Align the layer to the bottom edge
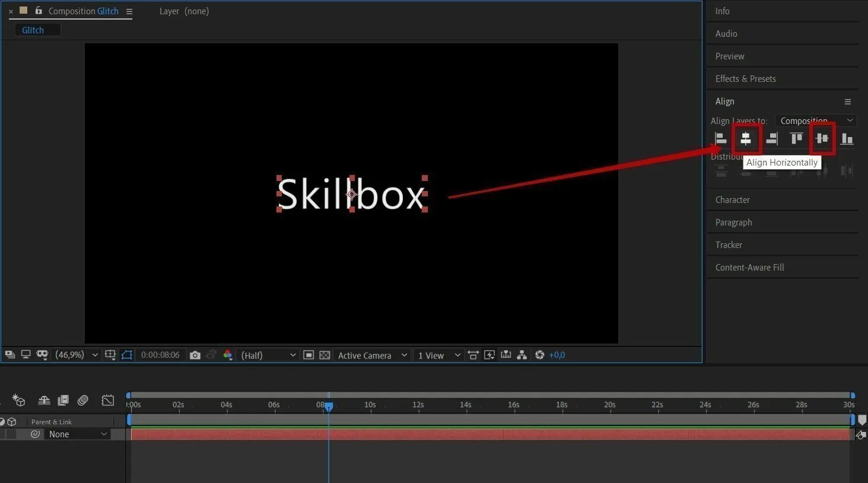The image size is (868, 483). click(847, 139)
